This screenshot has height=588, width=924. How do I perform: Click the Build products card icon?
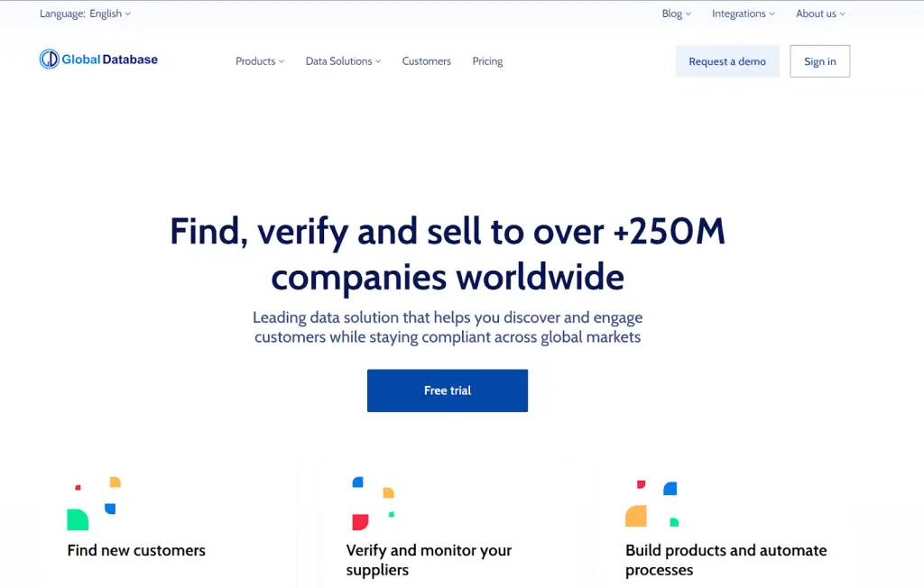coord(651,503)
